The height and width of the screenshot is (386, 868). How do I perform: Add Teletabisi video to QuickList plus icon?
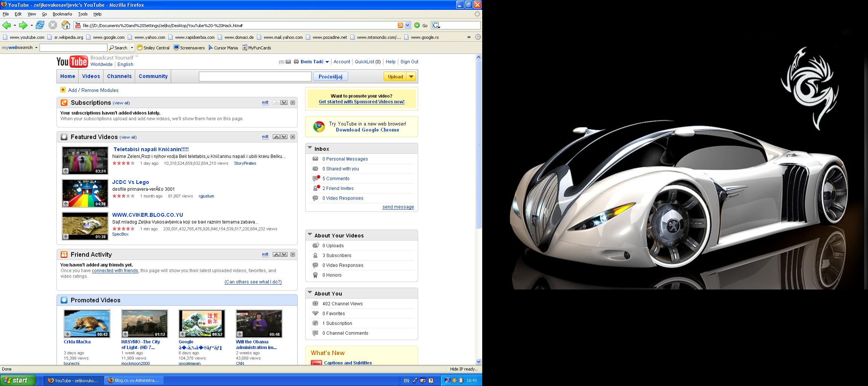[x=66, y=171]
